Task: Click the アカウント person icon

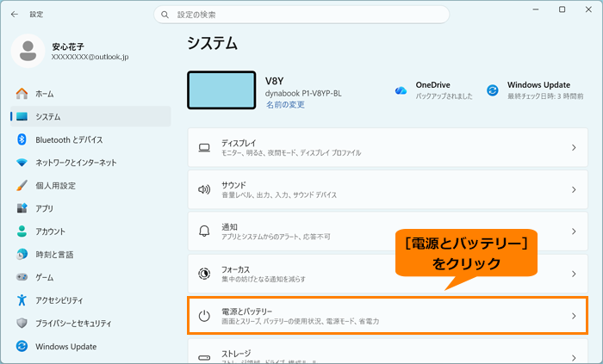Action: coord(22,231)
